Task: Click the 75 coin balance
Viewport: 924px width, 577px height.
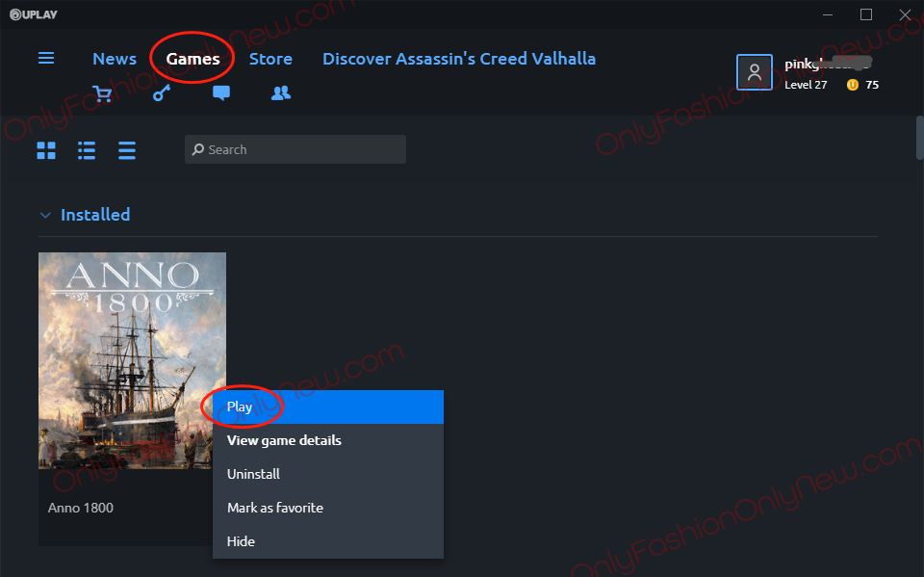Action: point(872,85)
